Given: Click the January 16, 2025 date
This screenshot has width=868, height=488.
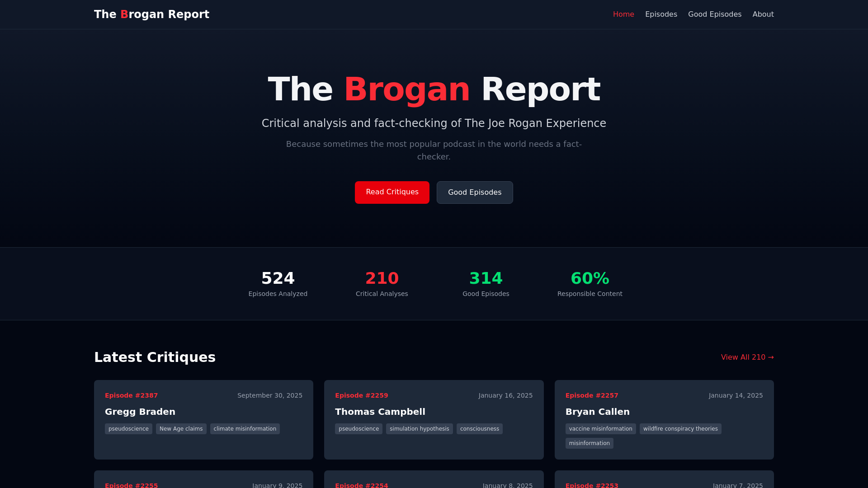Looking at the screenshot, I should click(x=505, y=395).
